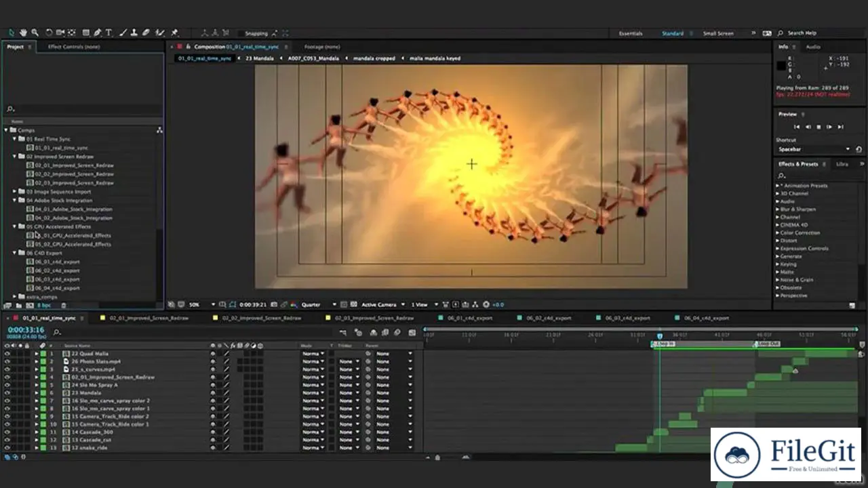Collapse the 06 C4D Export folder

point(14,253)
